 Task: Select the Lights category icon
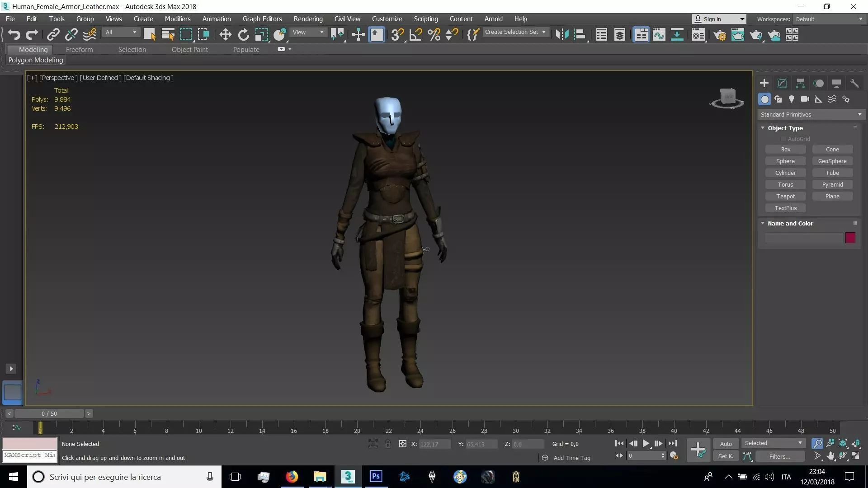click(792, 99)
